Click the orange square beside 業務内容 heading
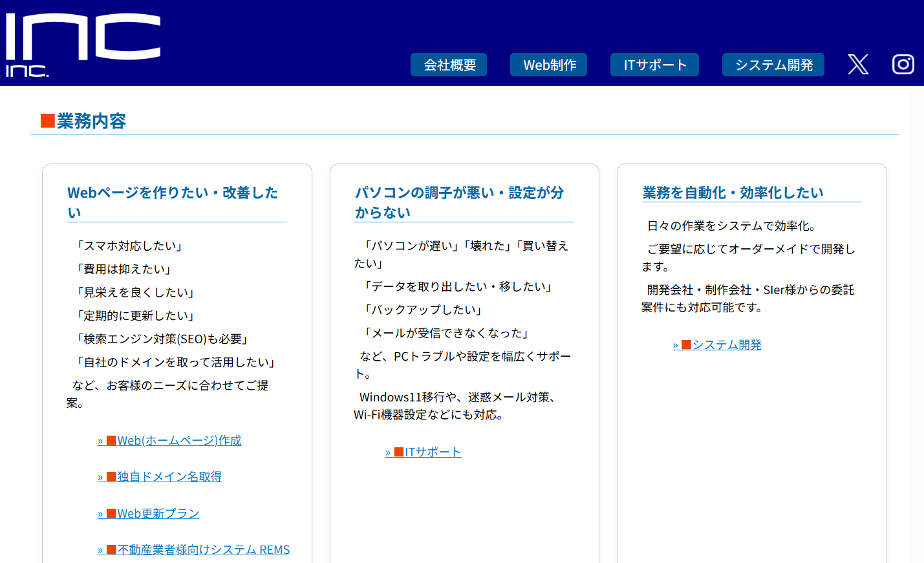This screenshot has height=563, width=924. [46, 120]
